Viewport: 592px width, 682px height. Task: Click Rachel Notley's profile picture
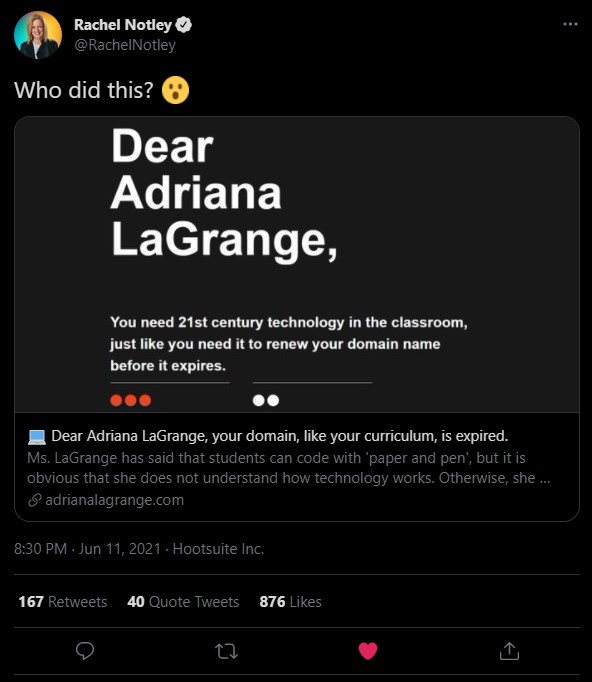point(38,35)
